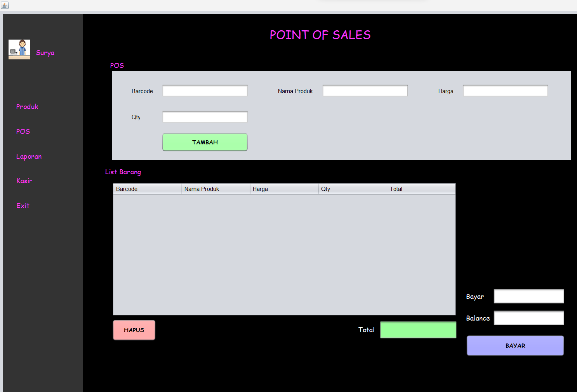Click the Surya username label
This screenshot has width=577, height=392.
click(45, 53)
